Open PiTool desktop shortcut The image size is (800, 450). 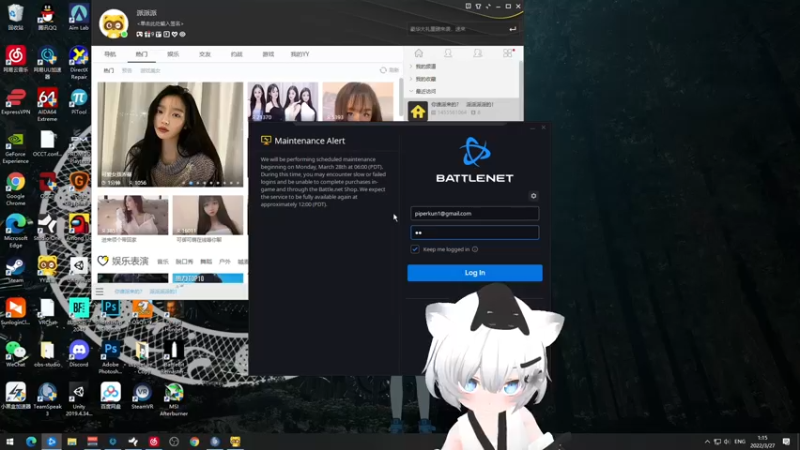tap(79, 101)
